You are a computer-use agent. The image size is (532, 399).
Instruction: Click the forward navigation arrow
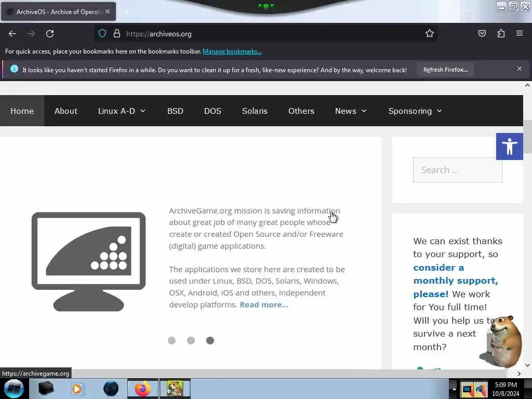click(31, 34)
